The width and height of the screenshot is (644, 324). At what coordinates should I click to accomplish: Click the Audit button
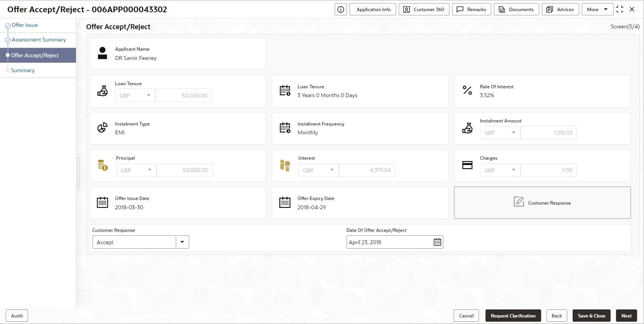17,316
